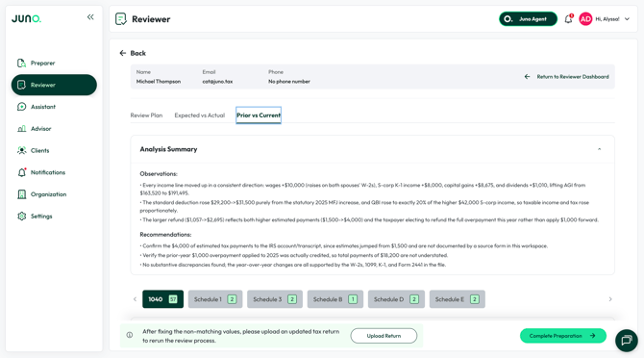This screenshot has width=644, height=358.
Task: Go to Advisor in sidebar
Action: click(x=54, y=129)
